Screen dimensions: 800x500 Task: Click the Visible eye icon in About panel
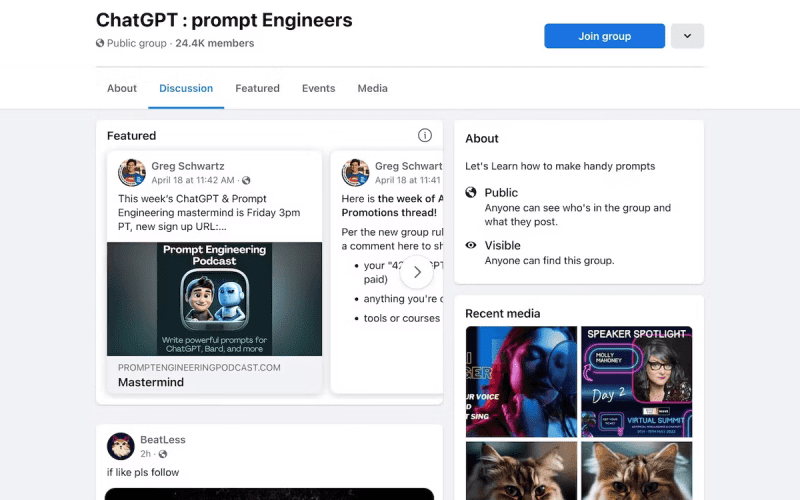(x=471, y=245)
